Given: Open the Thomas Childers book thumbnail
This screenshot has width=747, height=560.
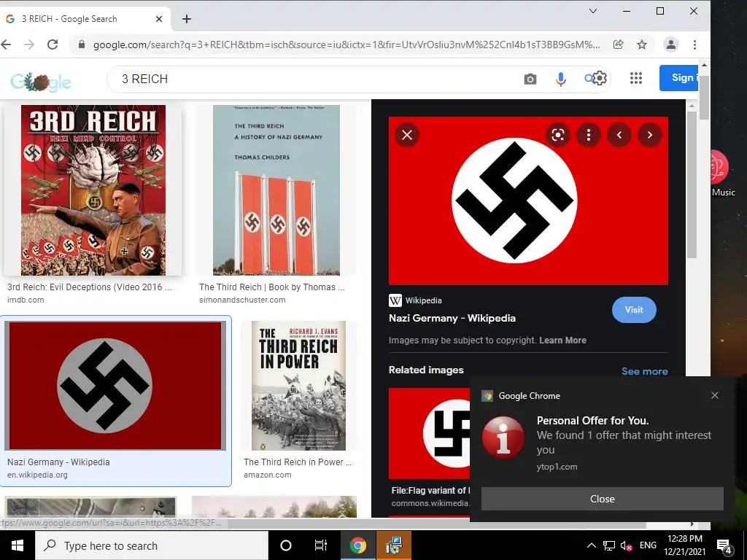Looking at the screenshot, I should [x=276, y=190].
